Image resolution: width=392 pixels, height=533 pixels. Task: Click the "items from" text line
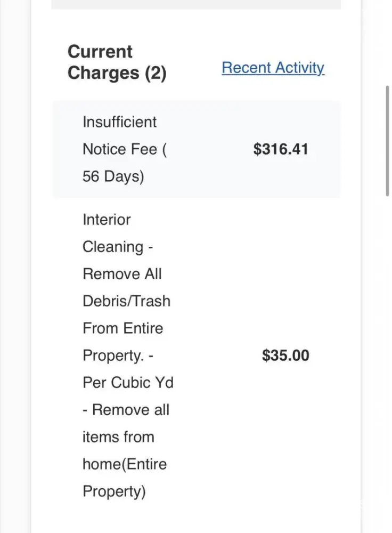coord(118,437)
